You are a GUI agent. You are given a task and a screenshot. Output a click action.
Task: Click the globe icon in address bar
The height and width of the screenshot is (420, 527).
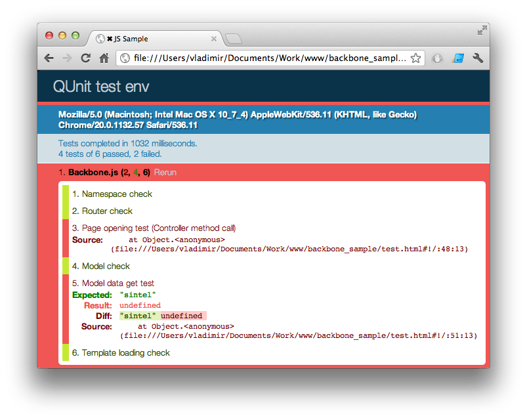(x=125, y=58)
